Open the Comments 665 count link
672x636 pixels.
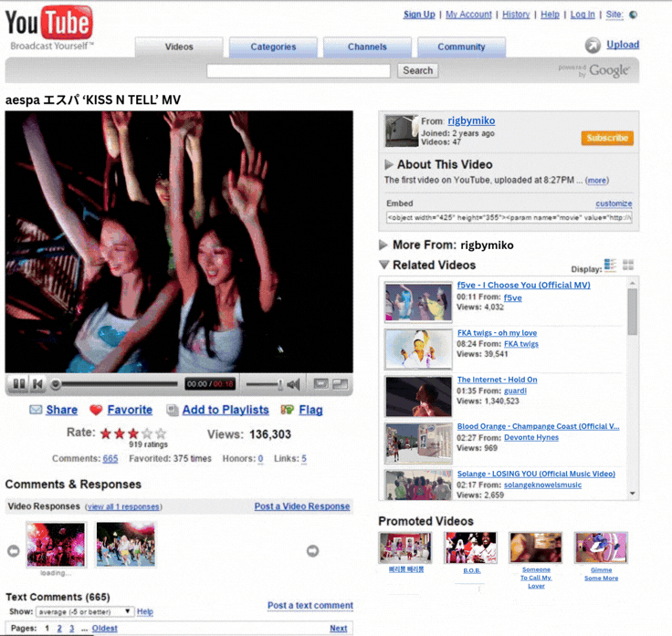(x=110, y=459)
